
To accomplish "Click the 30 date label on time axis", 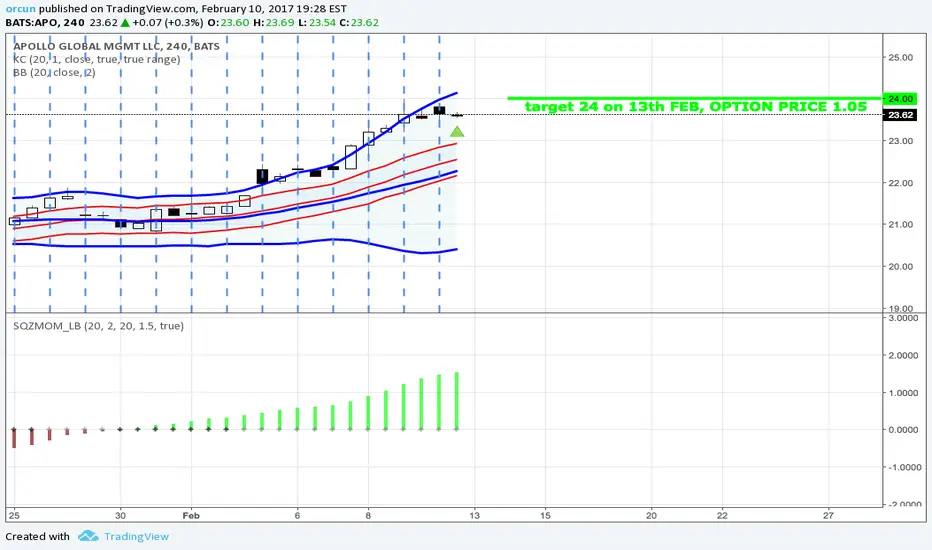I will (x=120, y=516).
